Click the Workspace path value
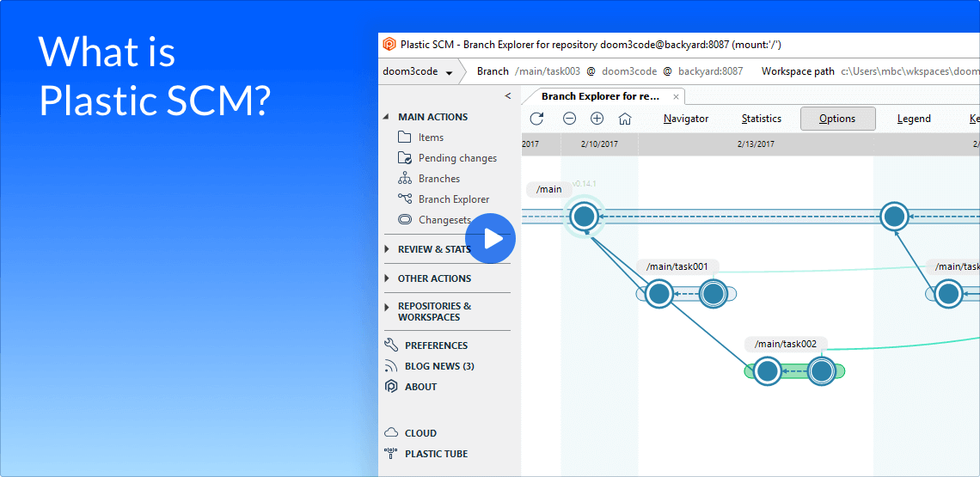 point(910,71)
